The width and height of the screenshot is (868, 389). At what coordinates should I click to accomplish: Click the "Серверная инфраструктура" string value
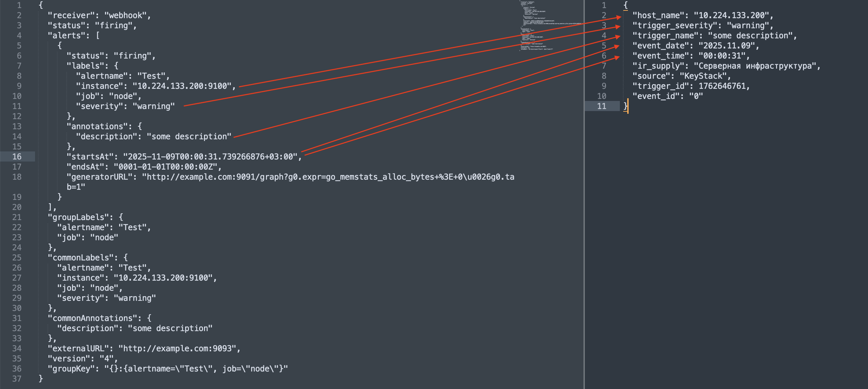(755, 66)
